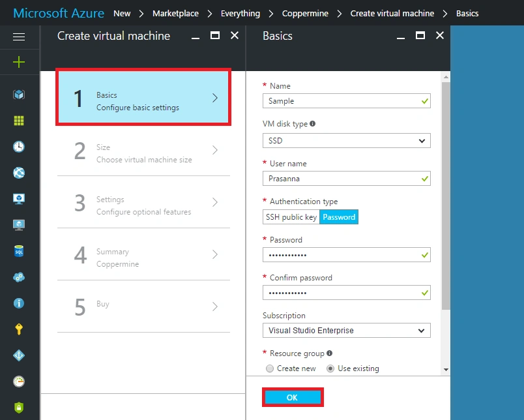Open the SQL databases sidebar icon
The width and height of the screenshot is (524, 420).
point(19,251)
